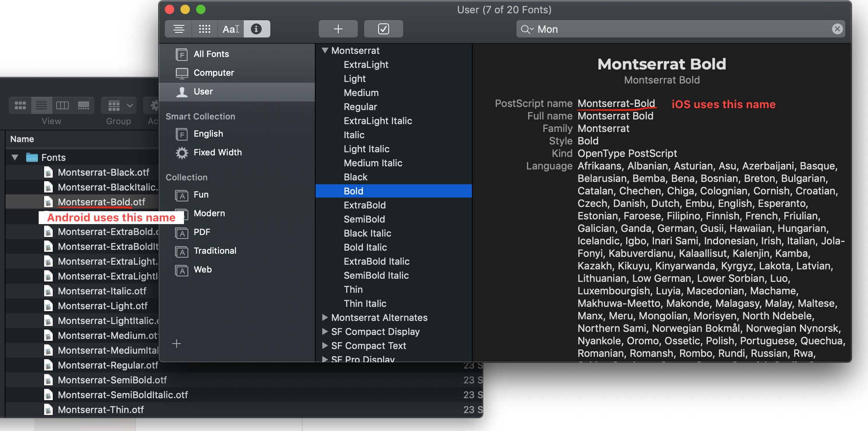Zoom the Font Book window with green button
The width and height of the screenshot is (868, 431).
click(x=201, y=9)
